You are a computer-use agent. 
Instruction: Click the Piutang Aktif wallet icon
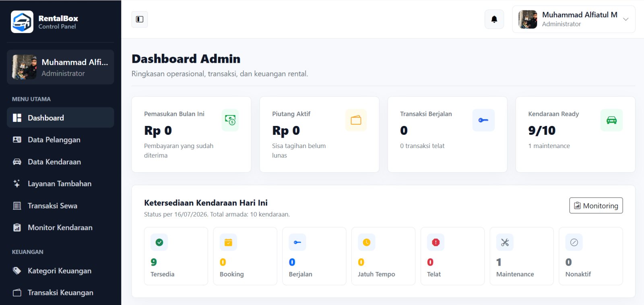tap(356, 120)
